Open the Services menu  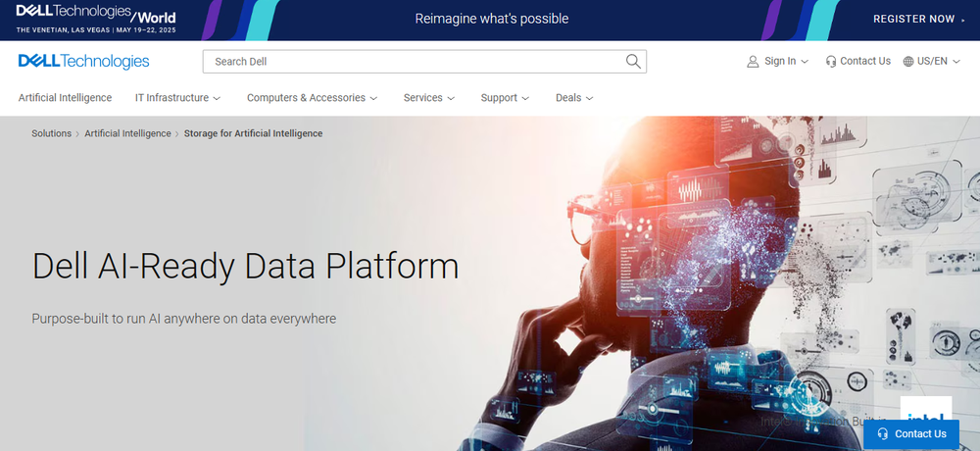click(x=429, y=98)
